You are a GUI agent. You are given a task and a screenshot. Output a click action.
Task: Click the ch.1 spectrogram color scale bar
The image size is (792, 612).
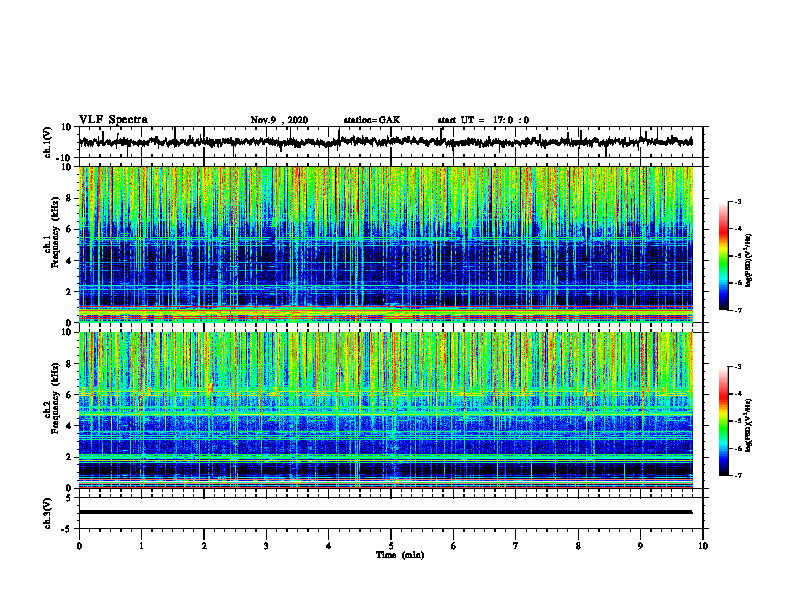point(723,256)
